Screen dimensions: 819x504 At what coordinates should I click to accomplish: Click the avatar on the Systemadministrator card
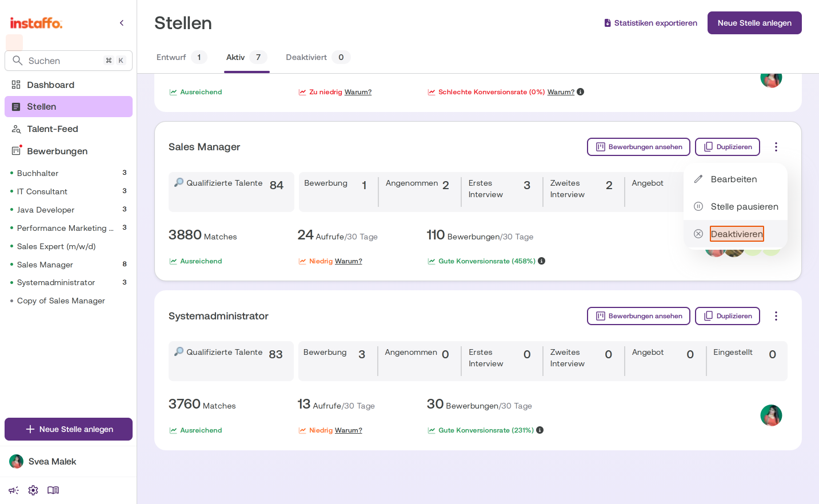coord(771,415)
